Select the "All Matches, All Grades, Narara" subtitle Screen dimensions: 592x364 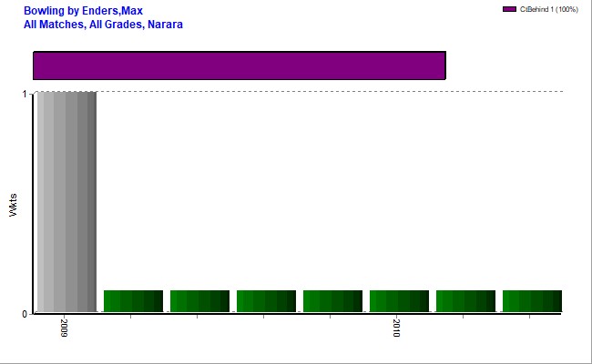tap(103, 25)
